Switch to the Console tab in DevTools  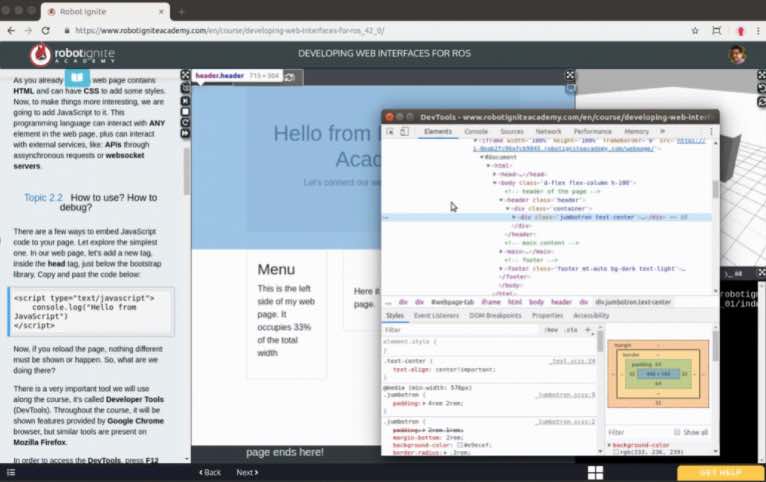point(476,131)
